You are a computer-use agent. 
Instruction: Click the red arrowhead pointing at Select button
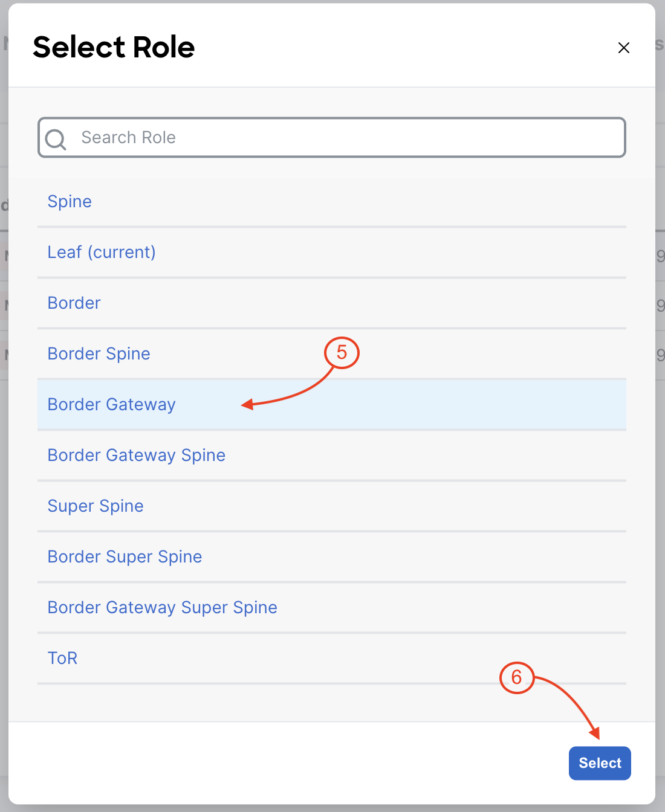coord(595,733)
